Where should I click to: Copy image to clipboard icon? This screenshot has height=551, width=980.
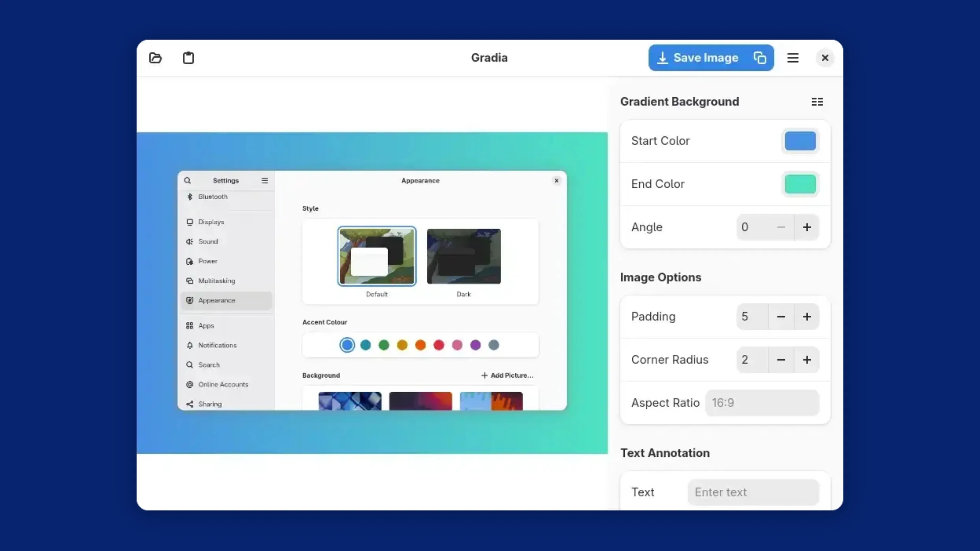(760, 58)
